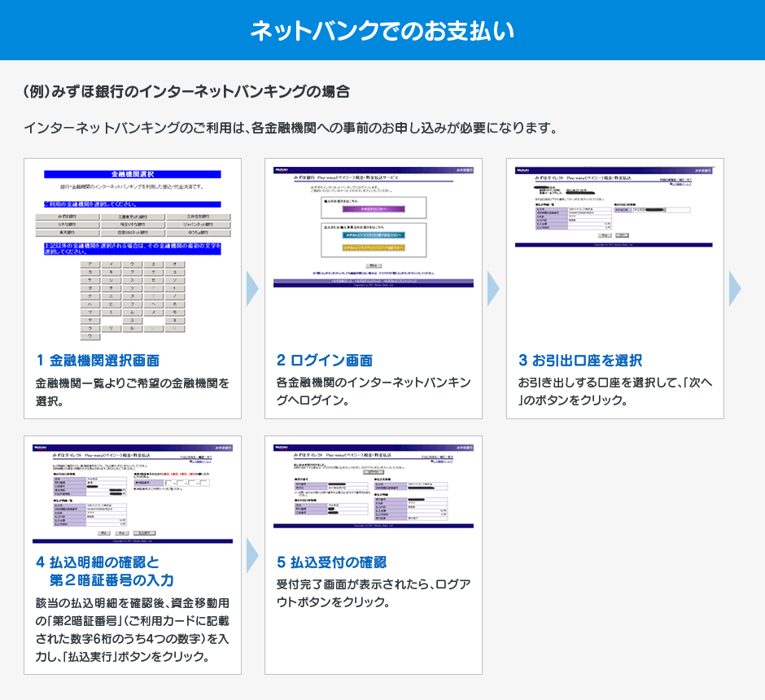Select the description starting 該当の払込明細を確認後
The width and height of the screenshot is (765, 700).
tap(132, 630)
